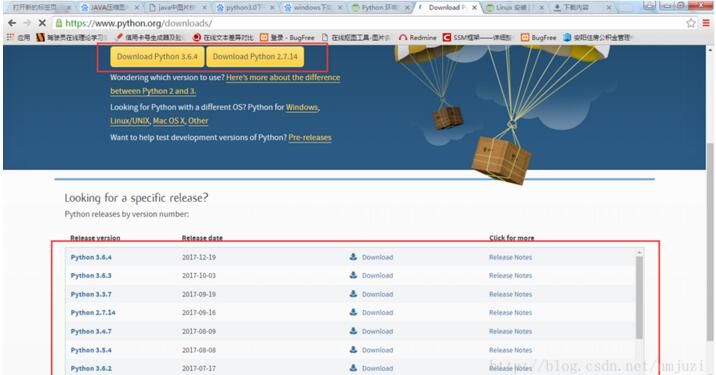
Task: Bookmark this page with the star icon
Action: [691, 23]
